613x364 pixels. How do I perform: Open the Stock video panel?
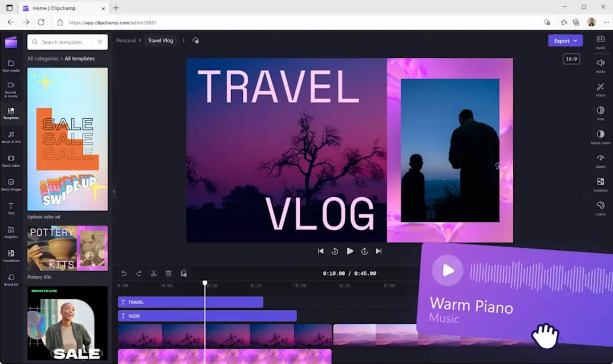point(11,161)
